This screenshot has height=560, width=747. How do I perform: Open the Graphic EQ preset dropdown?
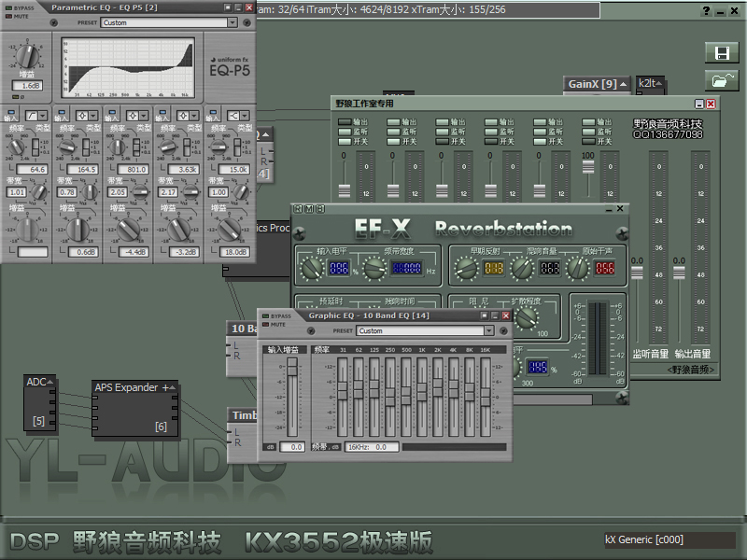488,330
